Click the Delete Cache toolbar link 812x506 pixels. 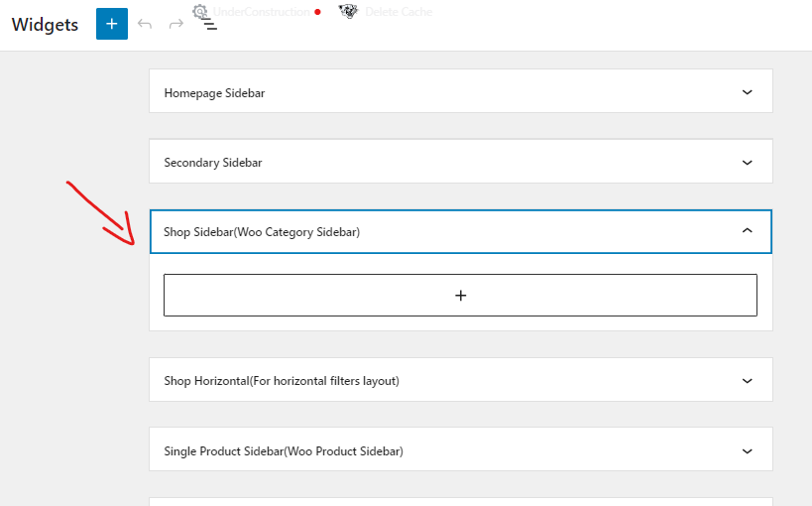pos(399,12)
